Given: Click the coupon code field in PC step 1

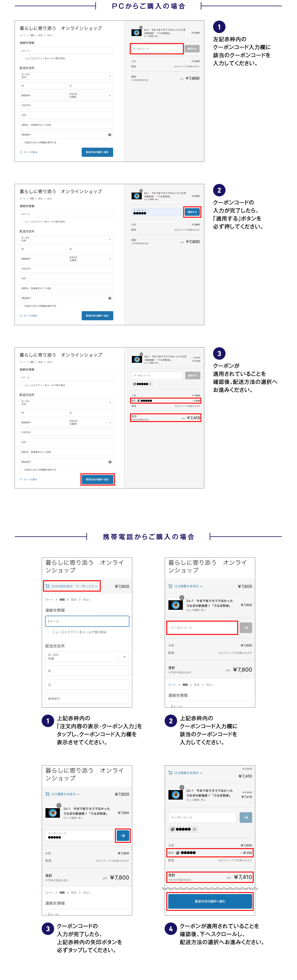Looking at the screenshot, I should [x=157, y=49].
